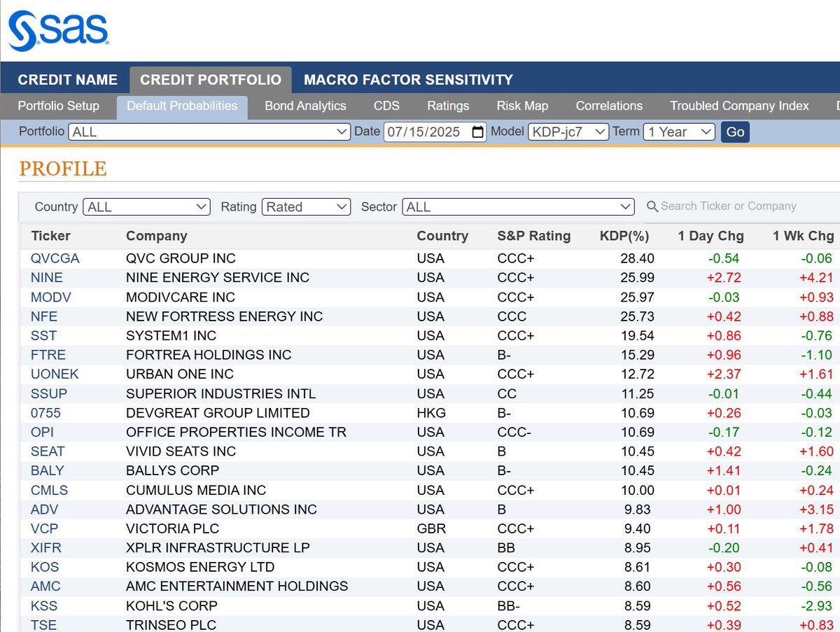
Task: Open the 0755 ticker link
Action: pos(45,413)
